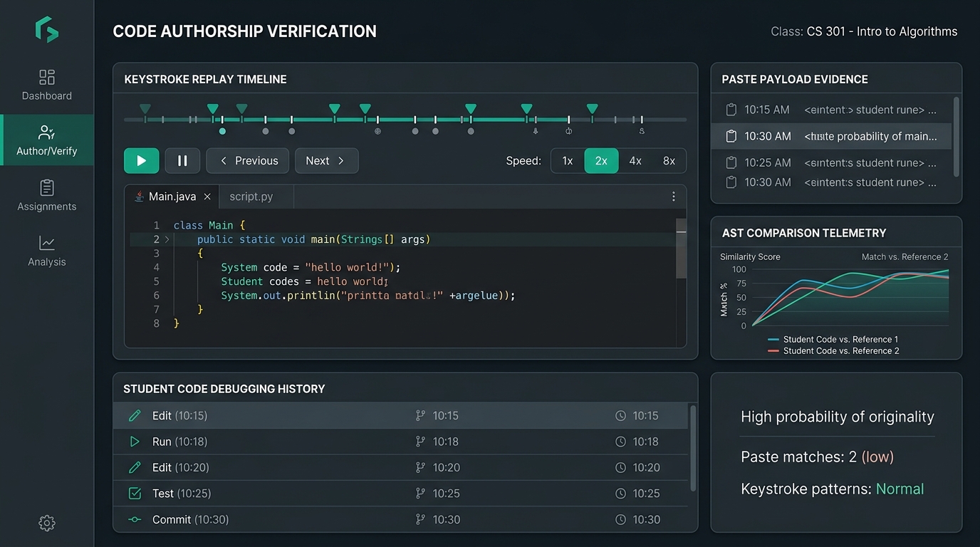Switch to the script.py tab
The height and width of the screenshot is (547, 980).
[251, 197]
